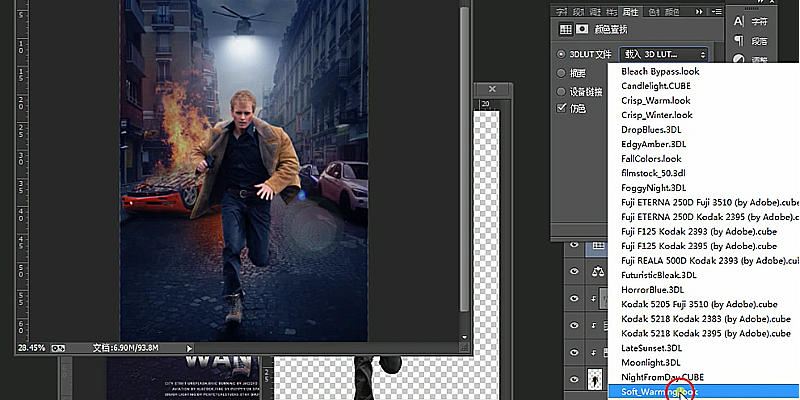Open the 载入 3D LUT dropdown
The height and width of the screenshot is (400, 800).
click(663, 54)
